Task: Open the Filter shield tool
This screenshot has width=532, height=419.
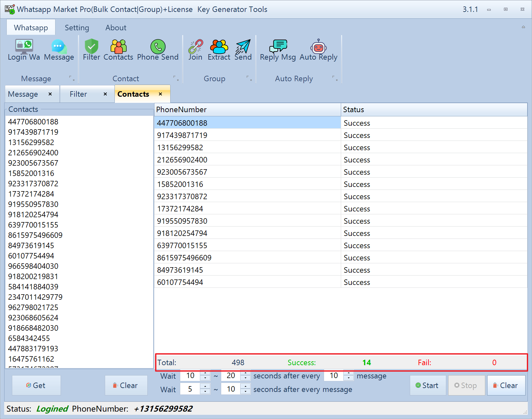Action: pyautogui.click(x=92, y=50)
